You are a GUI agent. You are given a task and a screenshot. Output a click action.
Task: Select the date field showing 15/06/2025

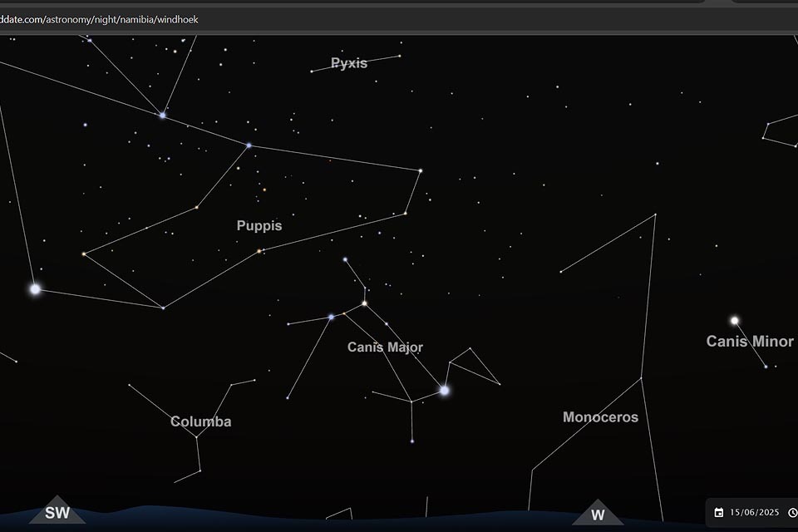click(x=753, y=512)
